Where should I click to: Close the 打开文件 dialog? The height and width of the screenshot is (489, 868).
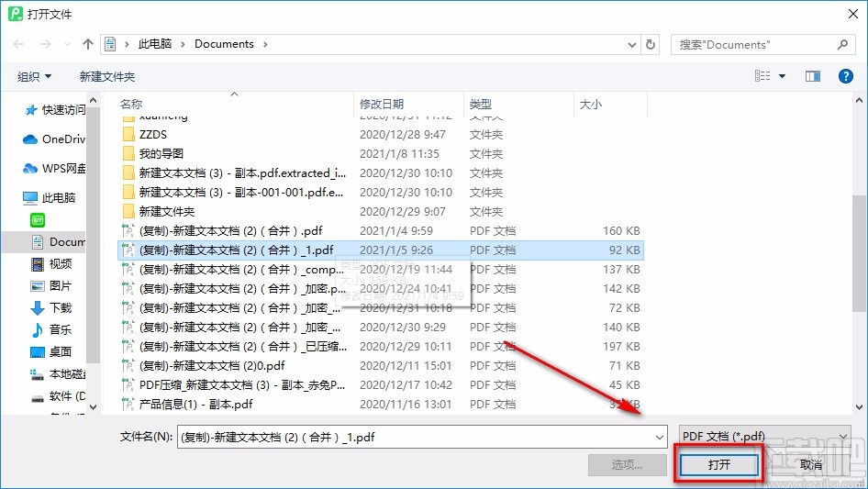click(853, 14)
